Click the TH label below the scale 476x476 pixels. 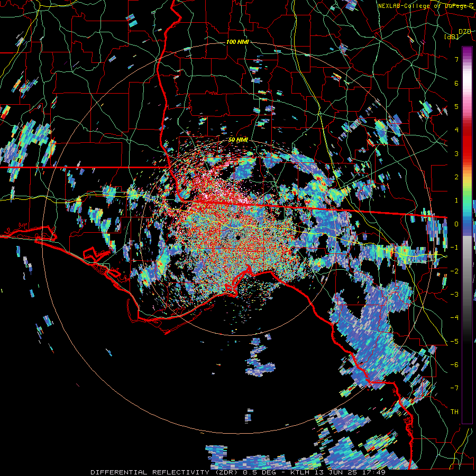click(454, 412)
